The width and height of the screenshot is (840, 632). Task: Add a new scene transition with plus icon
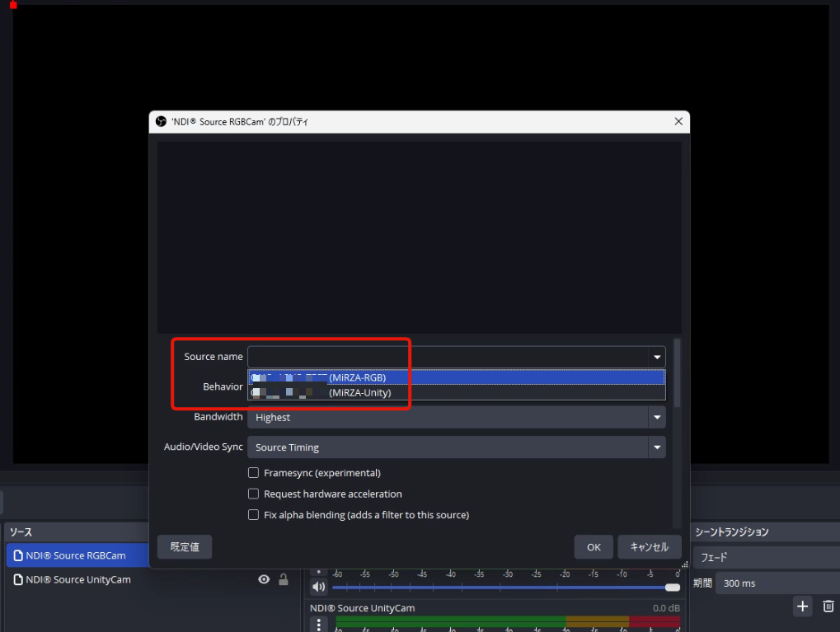point(802,606)
